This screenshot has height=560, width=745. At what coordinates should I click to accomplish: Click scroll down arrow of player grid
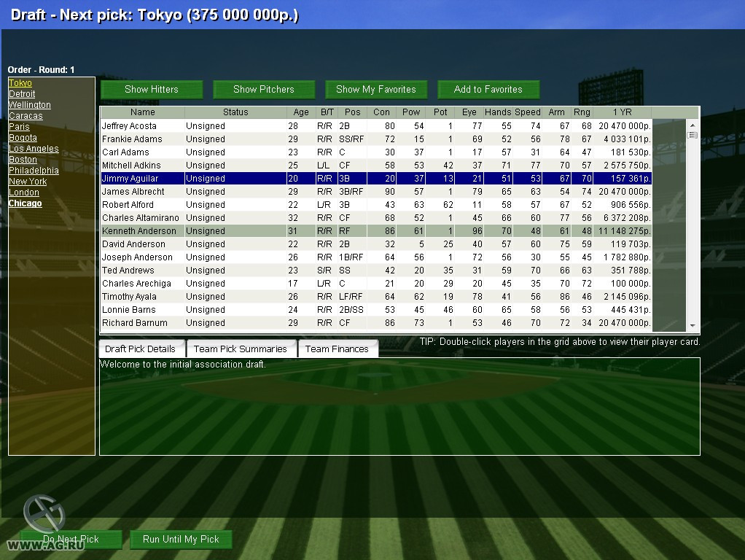[x=693, y=326]
